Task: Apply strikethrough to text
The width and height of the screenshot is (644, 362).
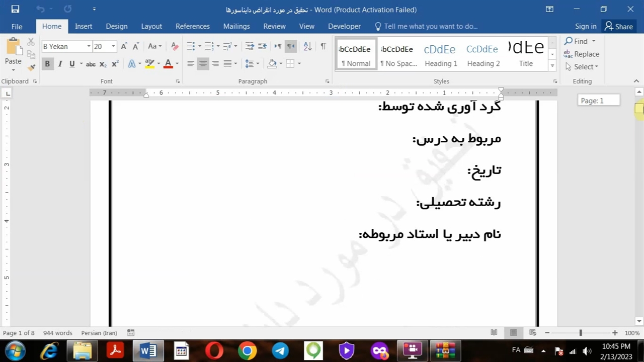Action: pyautogui.click(x=91, y=64)
